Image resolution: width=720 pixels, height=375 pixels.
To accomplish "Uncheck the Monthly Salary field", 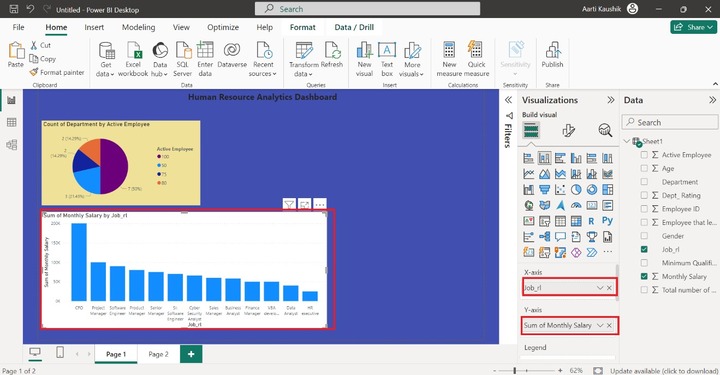I will (644, 276).
